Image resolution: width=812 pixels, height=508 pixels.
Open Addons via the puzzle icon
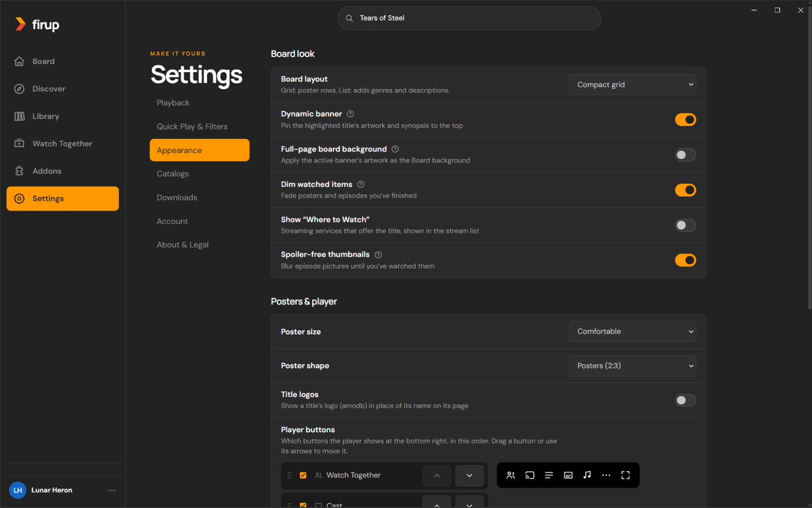[x=19, y=171]
